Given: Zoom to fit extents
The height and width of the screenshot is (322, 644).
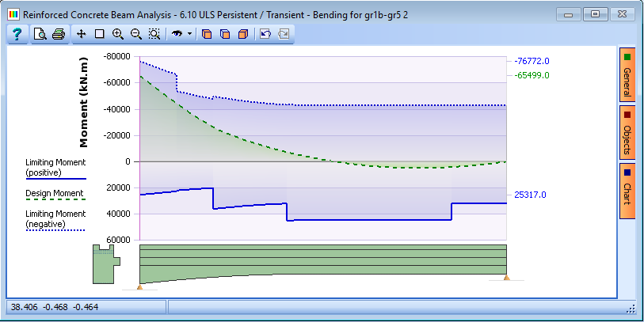Looking at the screenshot, I should (154, 34).
